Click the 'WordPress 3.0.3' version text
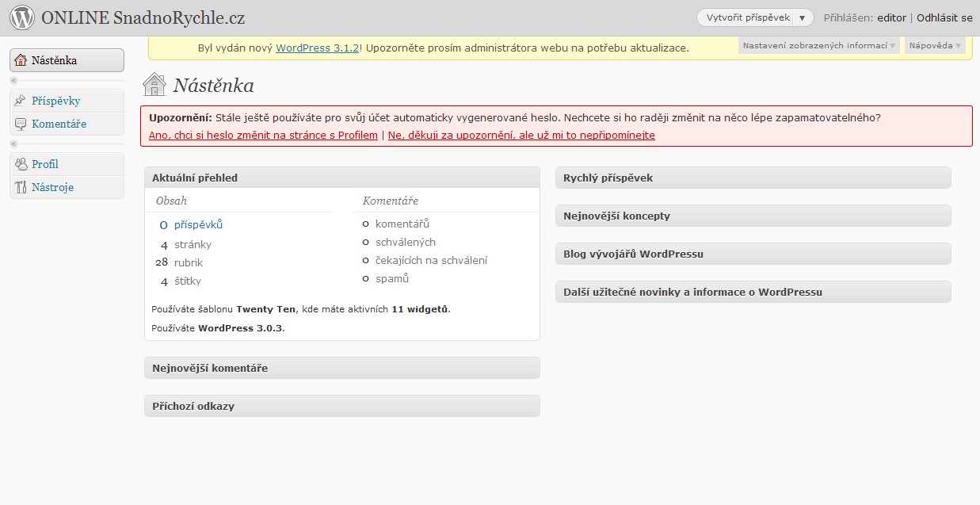This screenshot has width=980, height=505. pos(240,327)
